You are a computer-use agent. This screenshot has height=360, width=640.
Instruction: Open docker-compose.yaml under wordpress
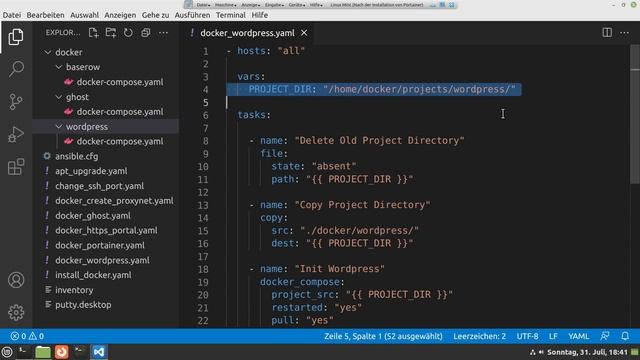click(x=120, y=142)
